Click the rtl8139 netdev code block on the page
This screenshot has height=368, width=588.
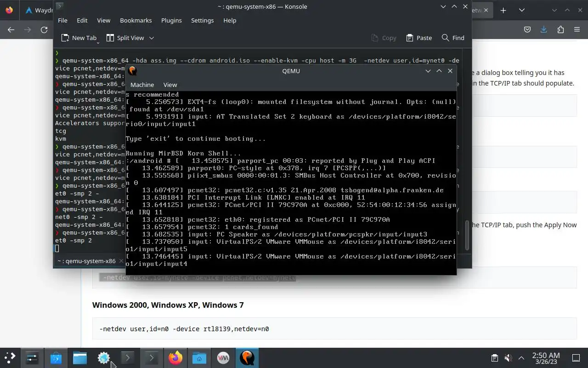[334, 329]
